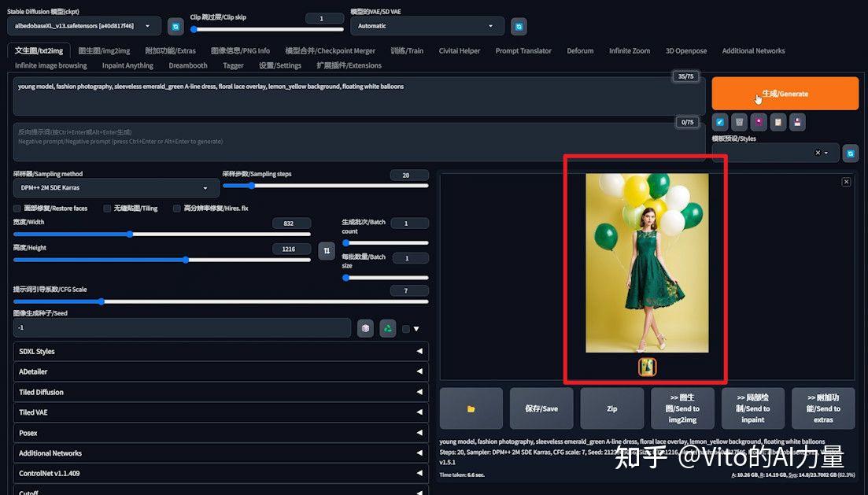
Task: Expand the Additional Networks accordion
Action: coord(220,453)
